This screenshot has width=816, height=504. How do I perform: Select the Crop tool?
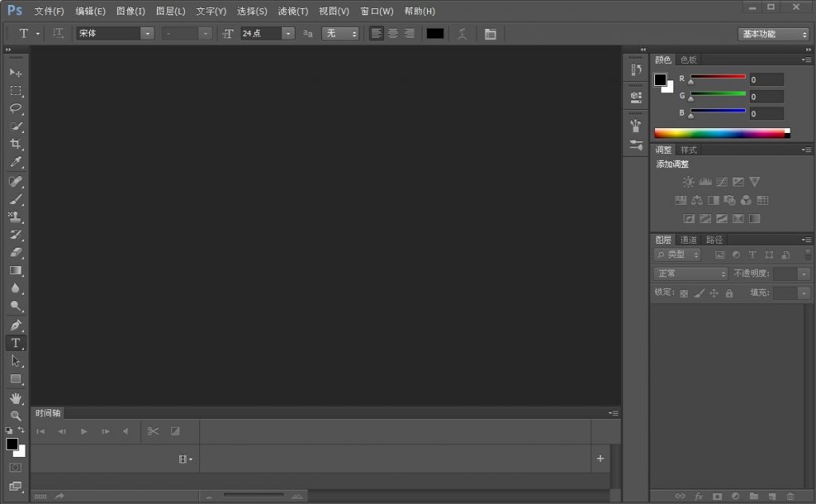(x=15, y=144)
